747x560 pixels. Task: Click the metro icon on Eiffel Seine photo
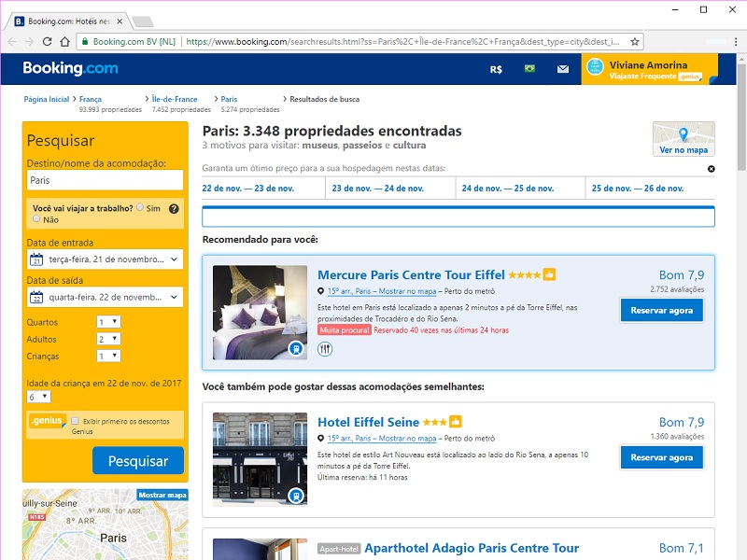pyautogui.click(x=296, y=496)
